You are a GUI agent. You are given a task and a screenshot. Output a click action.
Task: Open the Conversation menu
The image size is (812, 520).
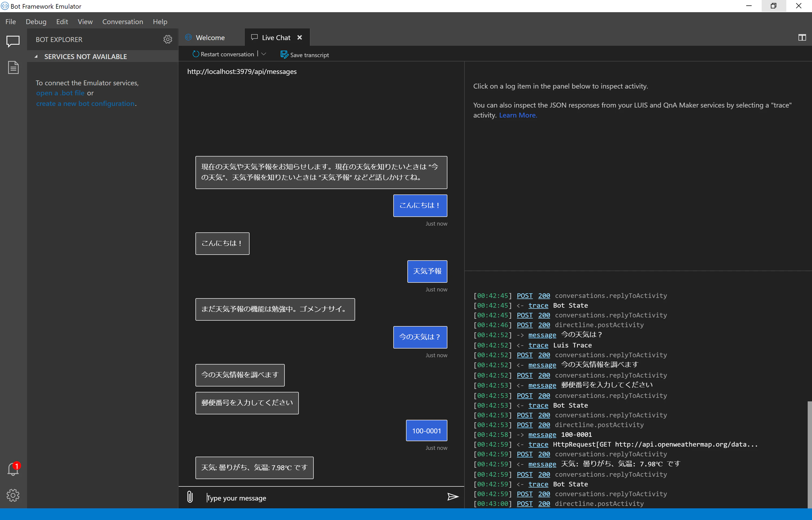123,22
